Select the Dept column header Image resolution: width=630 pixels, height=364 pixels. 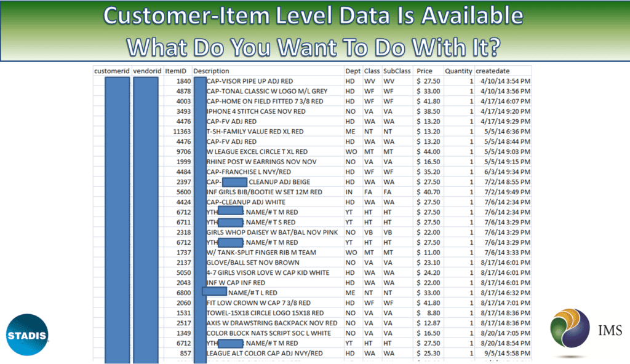(353, 71)
